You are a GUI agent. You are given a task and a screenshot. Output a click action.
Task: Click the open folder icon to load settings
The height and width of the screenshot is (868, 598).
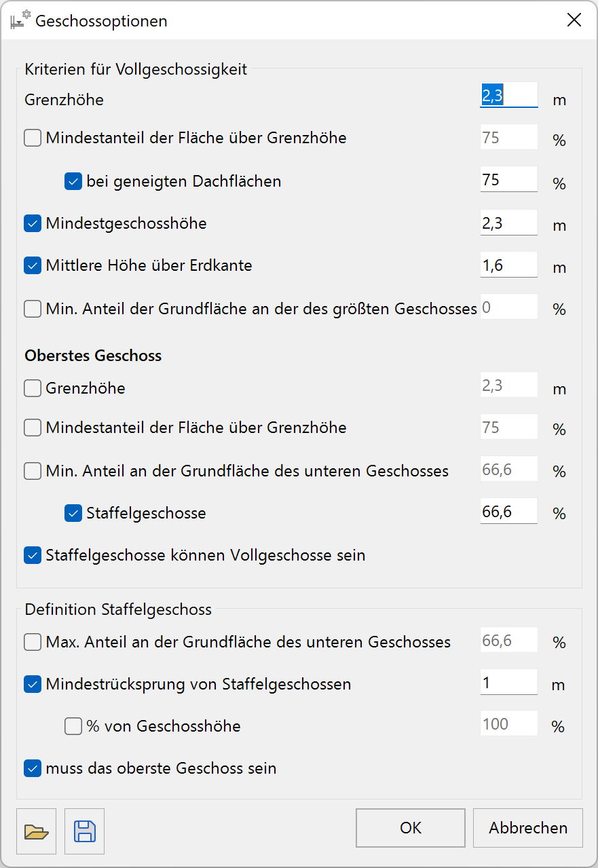pos(37,831)
